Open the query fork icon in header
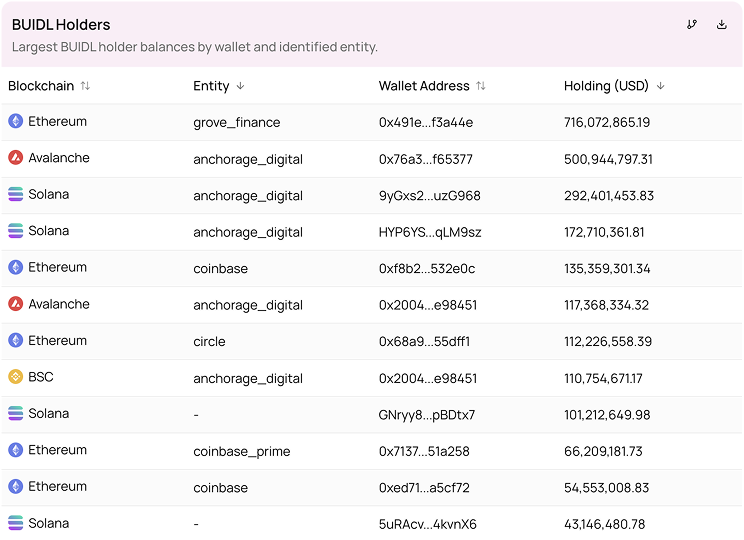 pyautogui.click(x=692, y=24)
